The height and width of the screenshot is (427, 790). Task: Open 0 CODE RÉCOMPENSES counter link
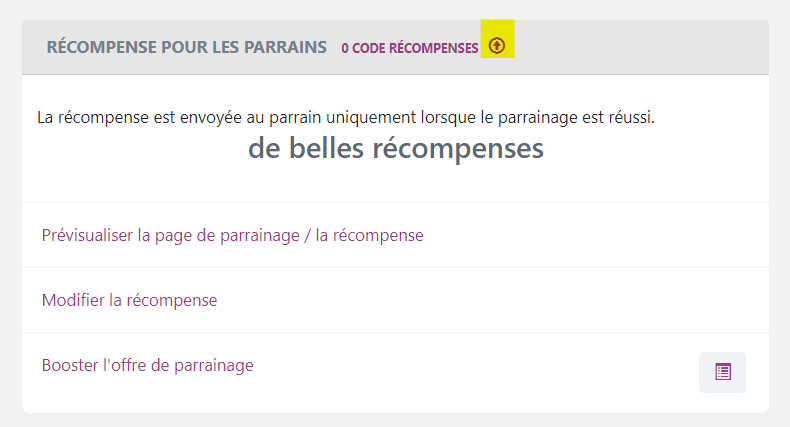point(410,48)
